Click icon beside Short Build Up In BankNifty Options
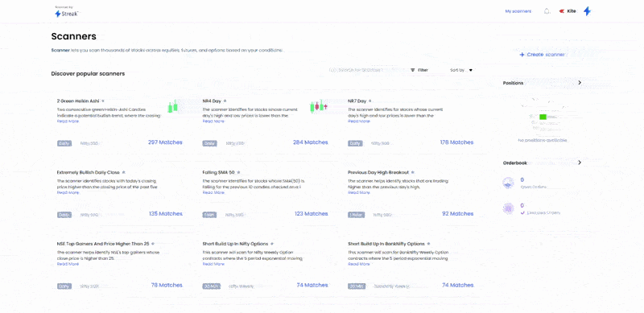This screenshot has height=313, width=644. [x=428, y=244]
